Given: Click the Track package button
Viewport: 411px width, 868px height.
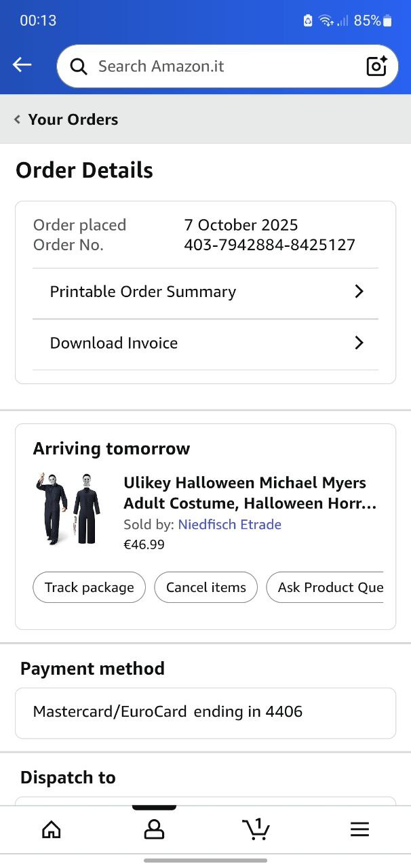Looking at the screenshot, I should (x=89, y=587).
